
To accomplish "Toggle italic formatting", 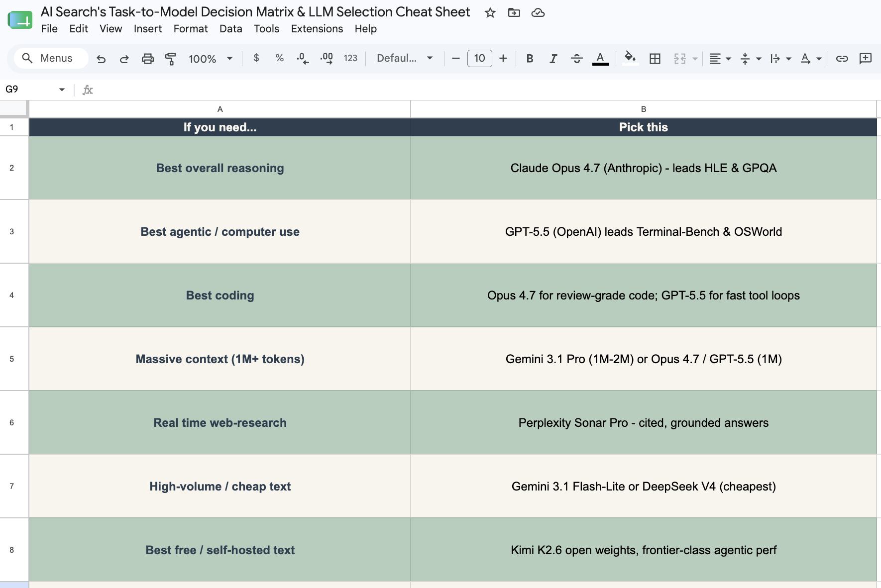I will pyautogui.click(x=553, y=58).
